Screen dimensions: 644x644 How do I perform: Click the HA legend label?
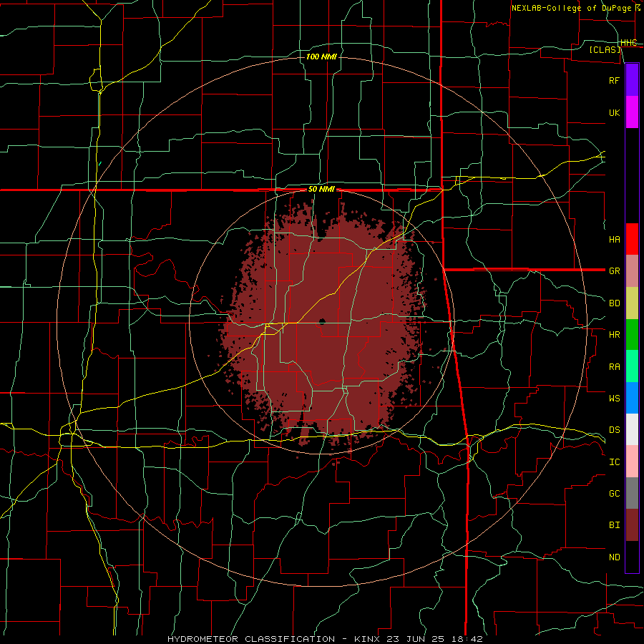pos(614,239)
